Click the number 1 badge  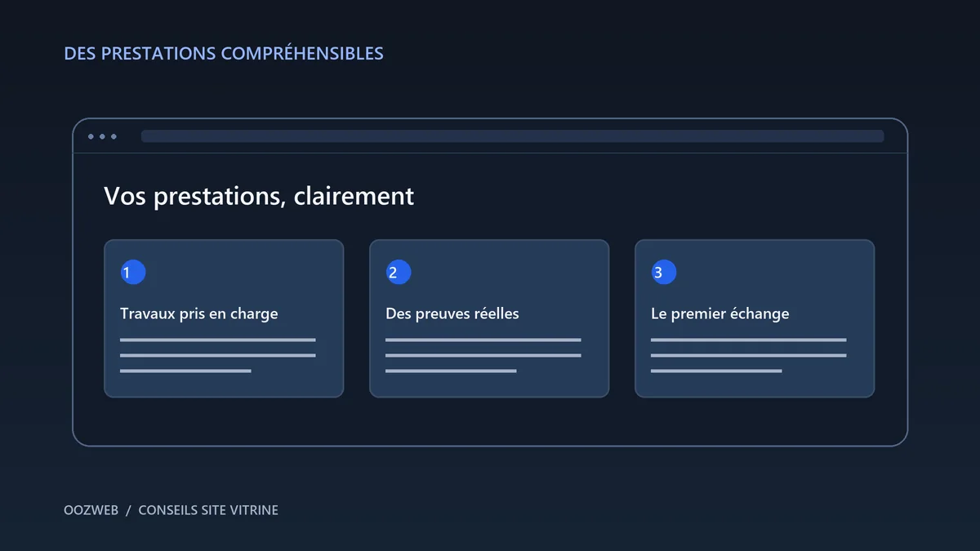[133, 273]
